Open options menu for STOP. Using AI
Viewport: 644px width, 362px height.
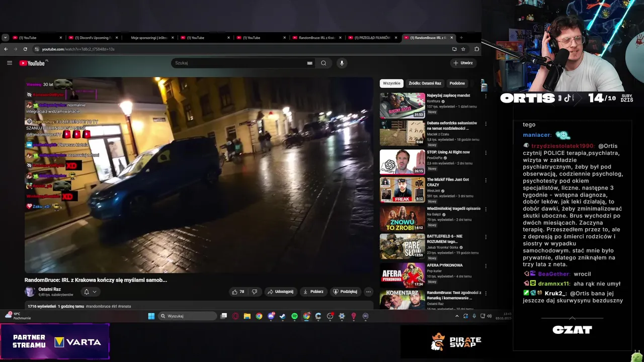(x=486, y=152)
